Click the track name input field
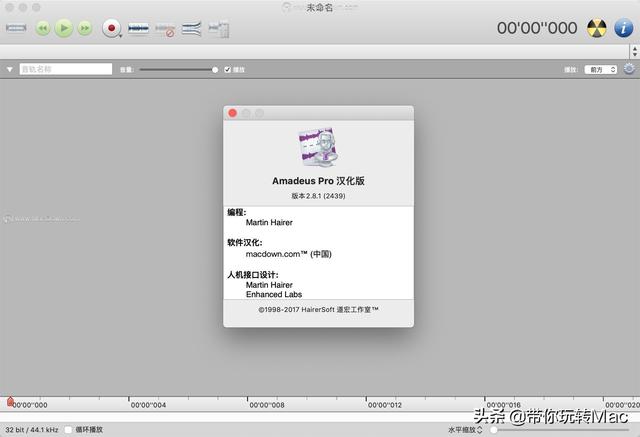 pyautogui.click(x=66, y=69)
